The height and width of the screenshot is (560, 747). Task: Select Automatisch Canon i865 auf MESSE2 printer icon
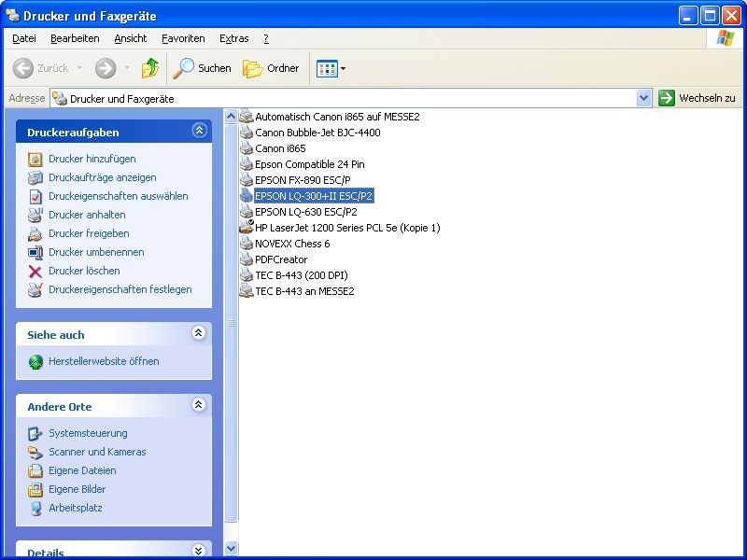[x=246, y=116]
